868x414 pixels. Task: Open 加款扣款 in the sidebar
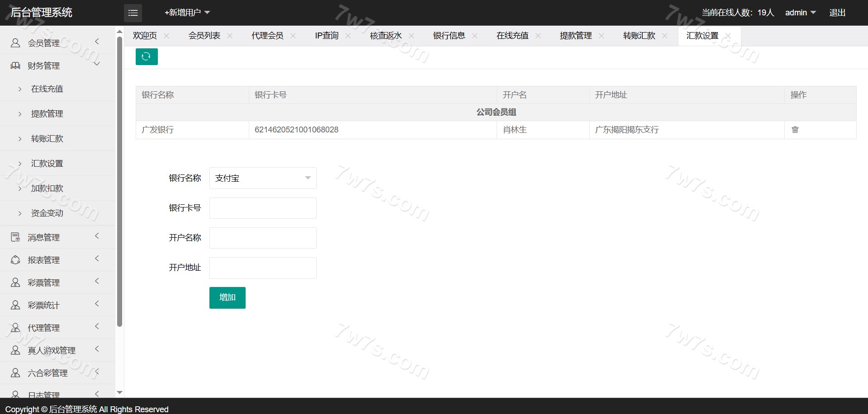47,188
